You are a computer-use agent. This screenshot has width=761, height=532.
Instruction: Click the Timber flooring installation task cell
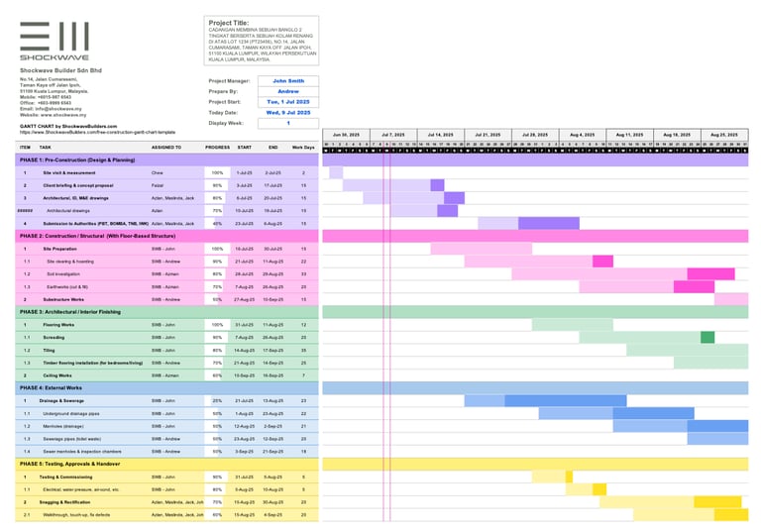click(93, 363)
